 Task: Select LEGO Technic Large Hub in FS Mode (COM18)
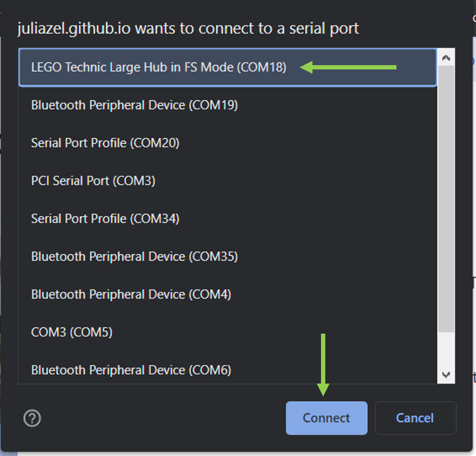159,67
